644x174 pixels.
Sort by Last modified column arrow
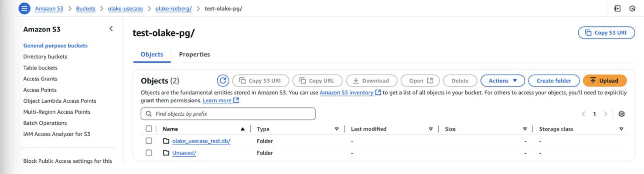click(x=431, y=129)
